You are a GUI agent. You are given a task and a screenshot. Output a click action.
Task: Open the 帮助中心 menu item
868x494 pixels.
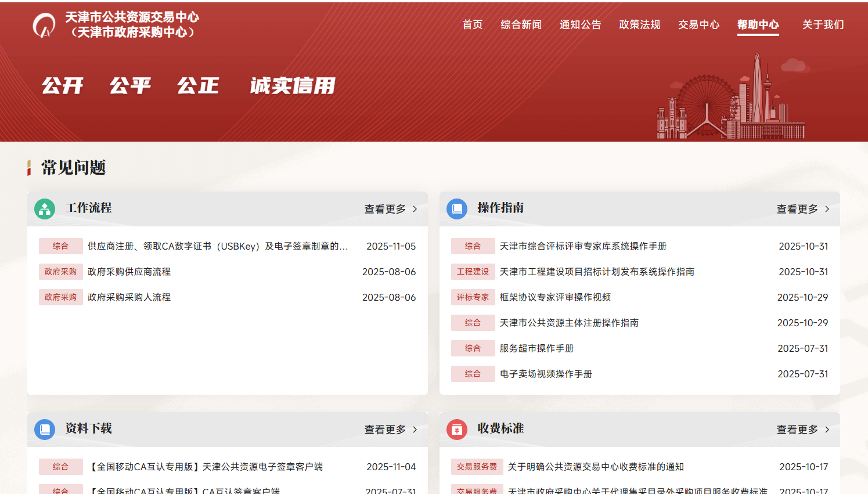pos(758,24)
